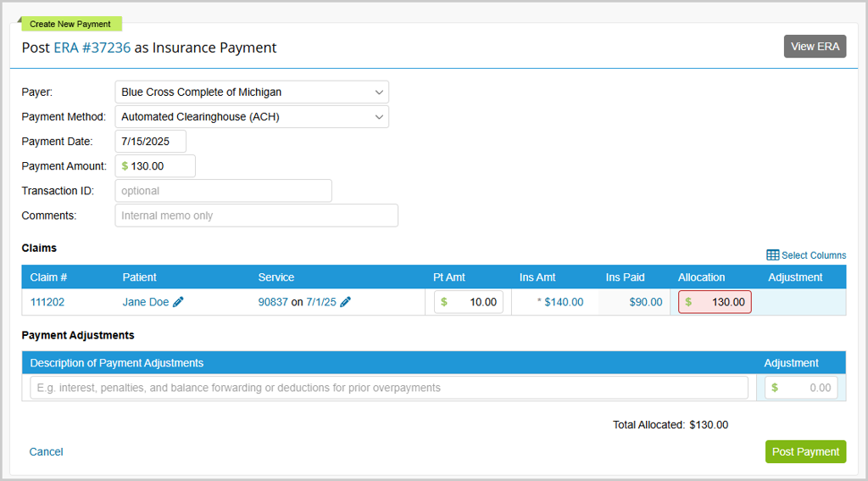Click the Allocation amount field showing 130.00

click(x=719, y=302)
